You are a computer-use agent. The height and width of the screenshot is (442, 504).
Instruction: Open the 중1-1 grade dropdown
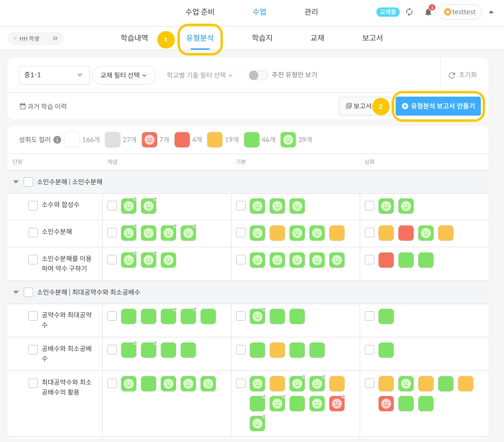(x=54, y=75)
